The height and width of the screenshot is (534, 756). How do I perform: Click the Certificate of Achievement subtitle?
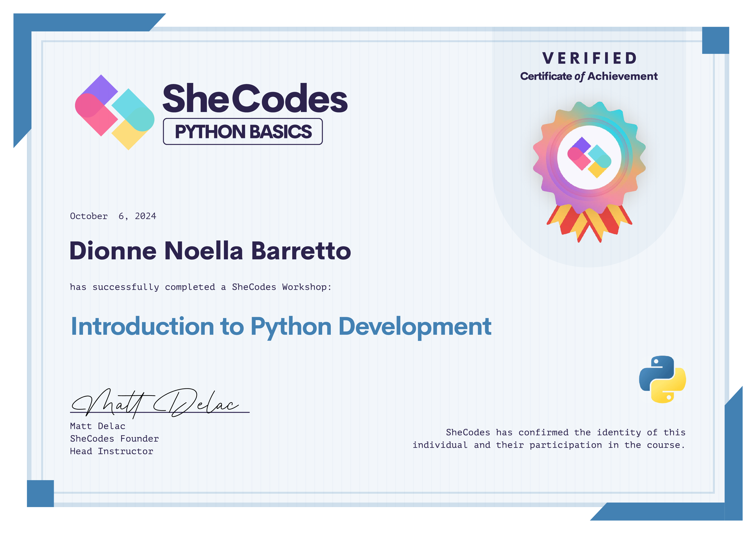point(589,76)
